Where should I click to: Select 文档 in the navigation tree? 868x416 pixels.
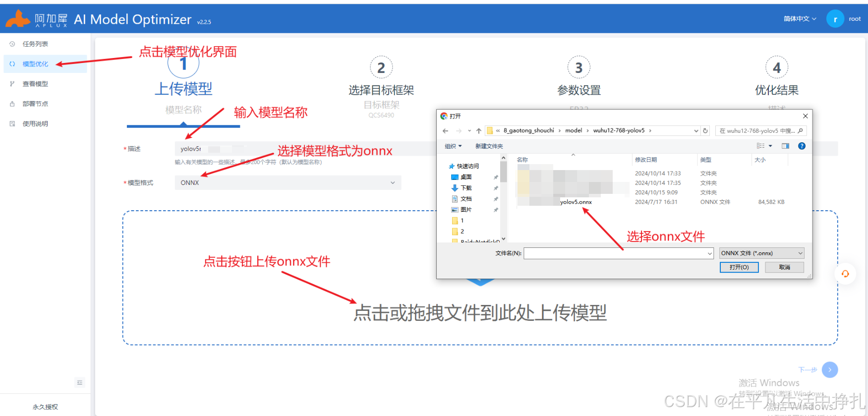click(462, 199)
